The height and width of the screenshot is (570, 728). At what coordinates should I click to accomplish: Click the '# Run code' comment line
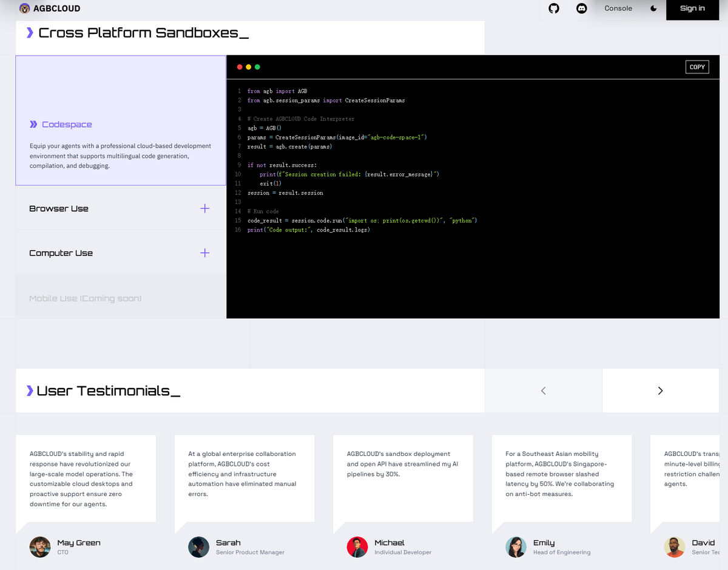point(263,211)
